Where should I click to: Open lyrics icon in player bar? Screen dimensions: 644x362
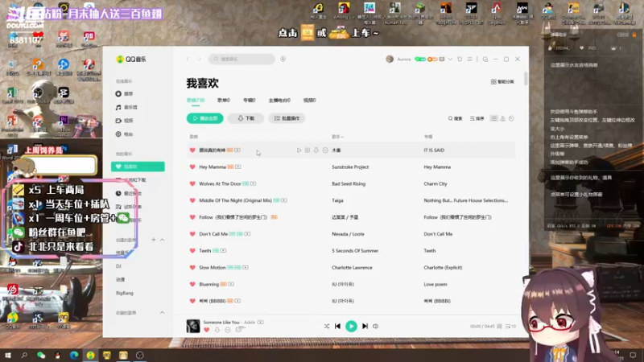pyautogui.click(x=499, y=327)
